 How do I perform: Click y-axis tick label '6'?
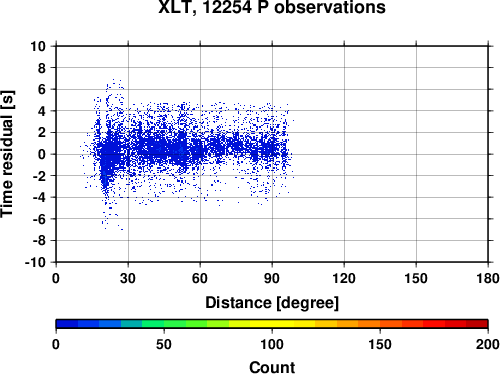pyautogui.click(x=42, y=89)
